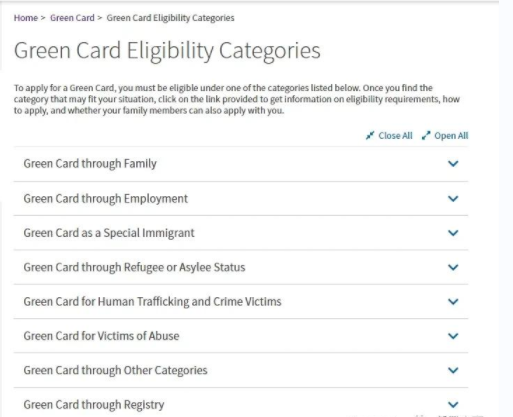Click Green Card Eligibility Categories breadcrumb text
This screenshot has width=513, height=417.
pyautogui.click(x=170, y=18)
